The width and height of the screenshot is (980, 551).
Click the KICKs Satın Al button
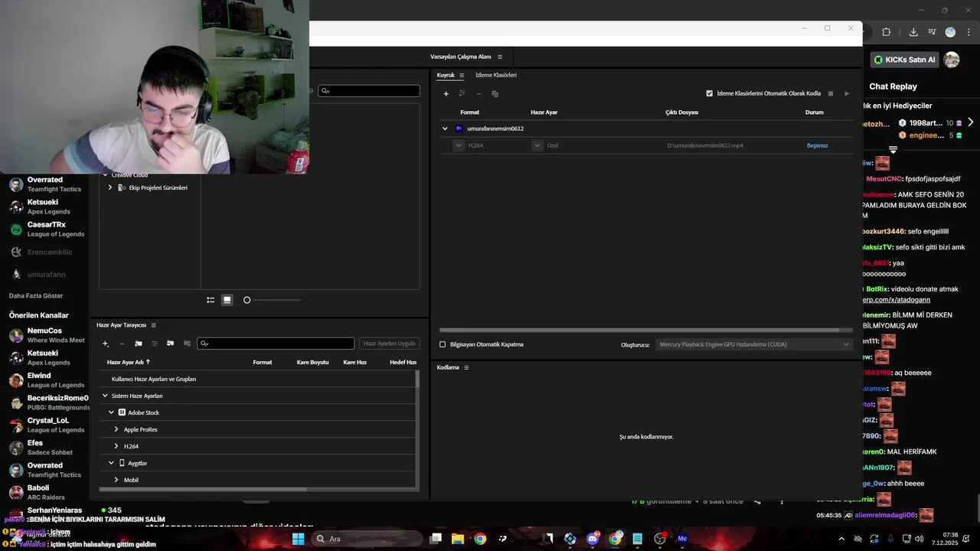point(905,60)
